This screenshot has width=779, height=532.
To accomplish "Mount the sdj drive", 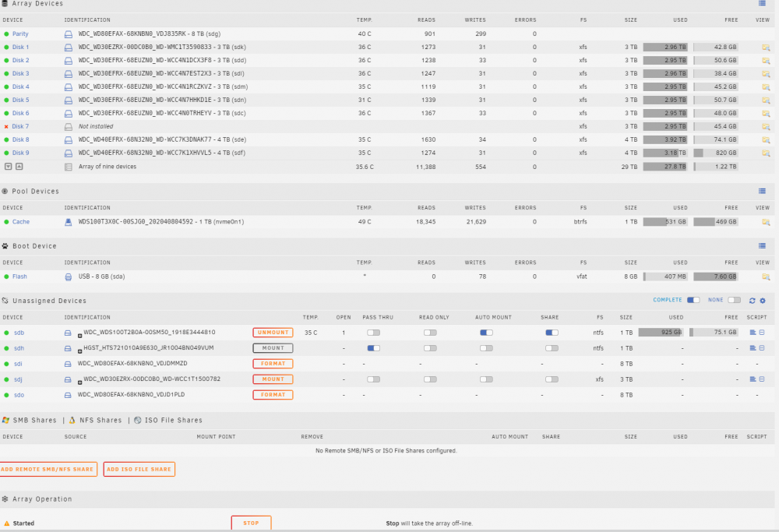I will pyautogui.click(x=273, y=379).
